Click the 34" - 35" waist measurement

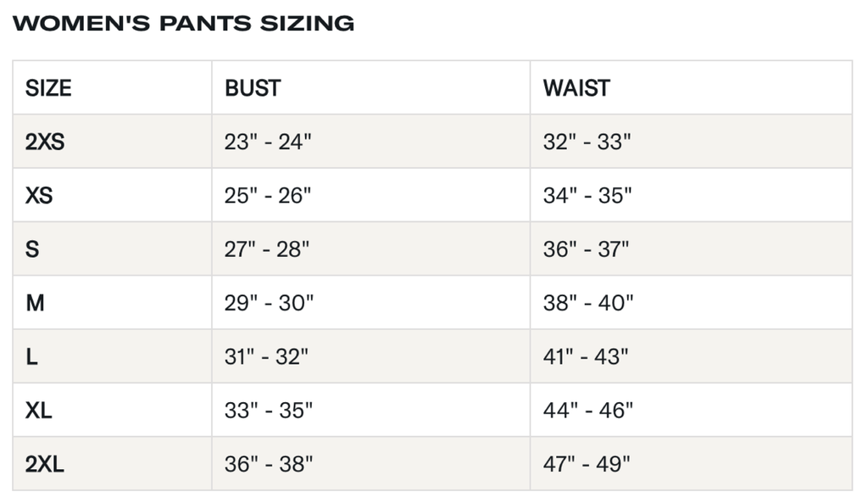[x=587, y=196]
